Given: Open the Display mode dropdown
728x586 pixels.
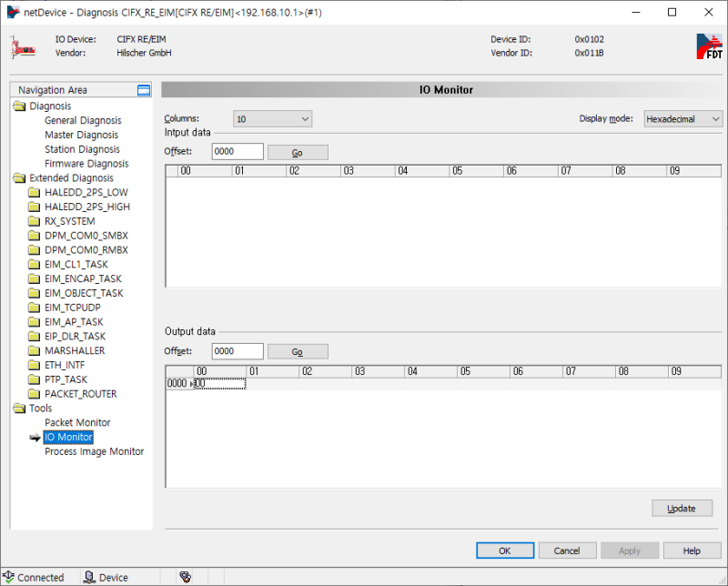Looking at the screenshot, I should pos(683,119).
